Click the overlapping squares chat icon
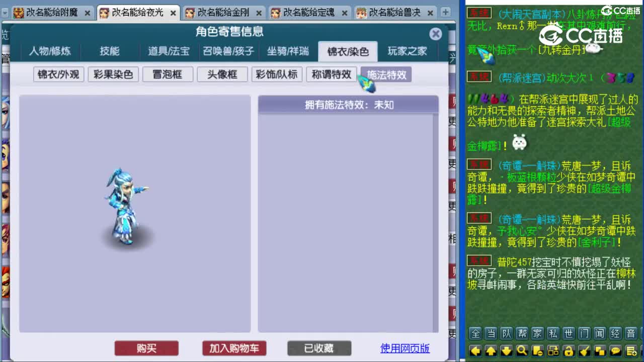Image resolution: width=644 pixels, height=362 pixels. click(600, 350)
